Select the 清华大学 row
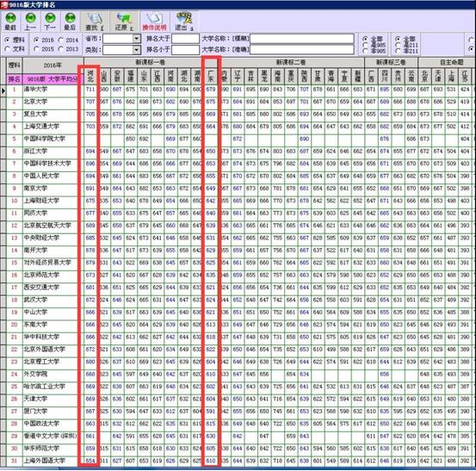 tap(36, 90)
